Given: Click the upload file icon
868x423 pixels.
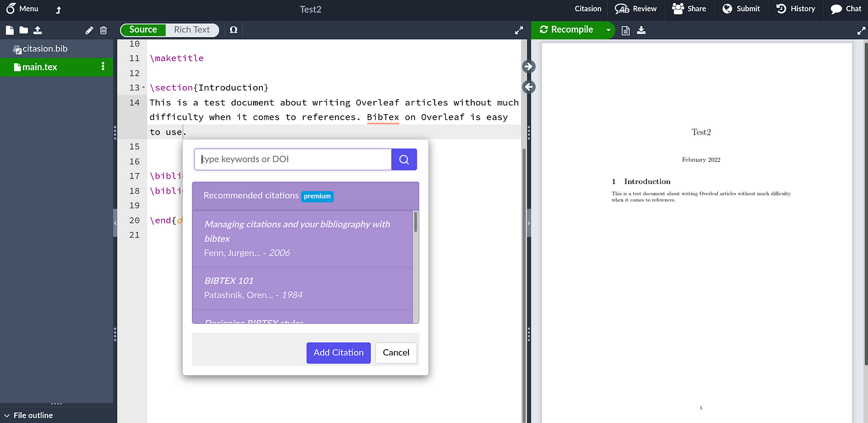Looking at the screenshot, I should click(x=37, y=30).
